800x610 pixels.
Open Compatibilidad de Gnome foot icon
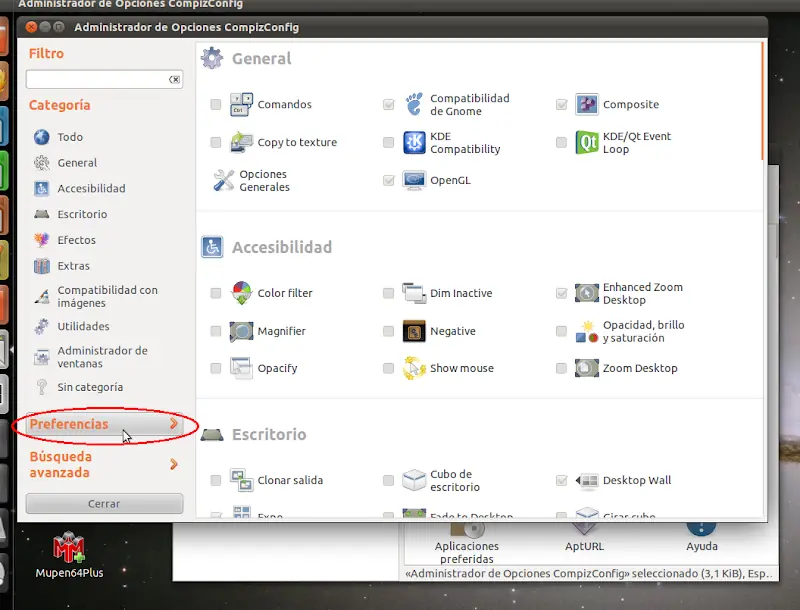(x=414, y=105)
